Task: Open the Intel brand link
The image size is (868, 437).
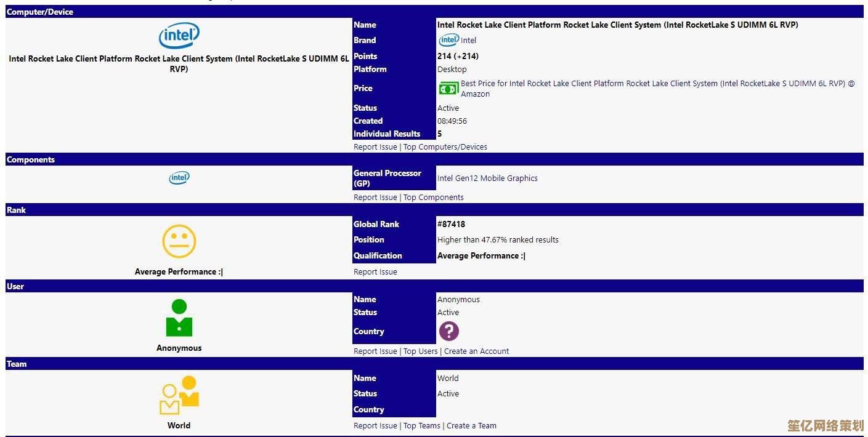Action: [x=468, y=41]
